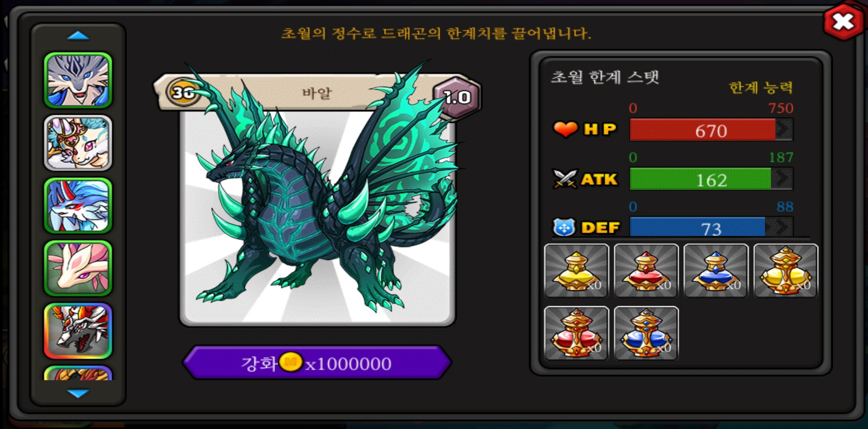Click the red HP stat bar
The image size is (868, 429).
pos(711,130)
